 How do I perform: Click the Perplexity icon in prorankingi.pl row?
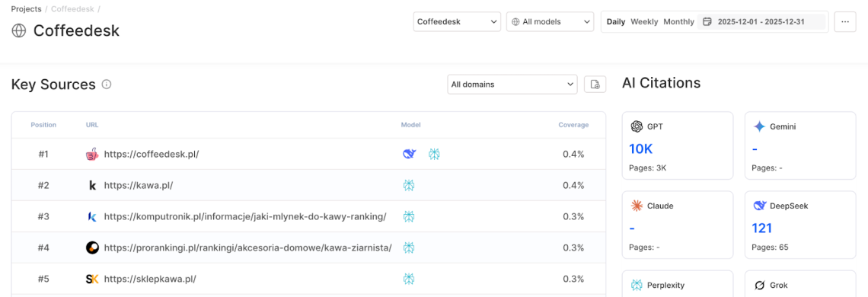(x=409, y=247)
